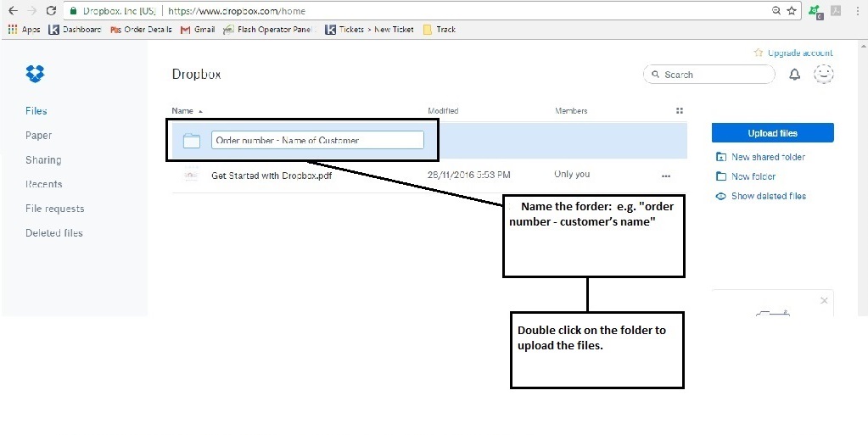Viewport: 868px width, 435px height.
Task: Select Sharing in the sidebar
Action: click(43, 160)
